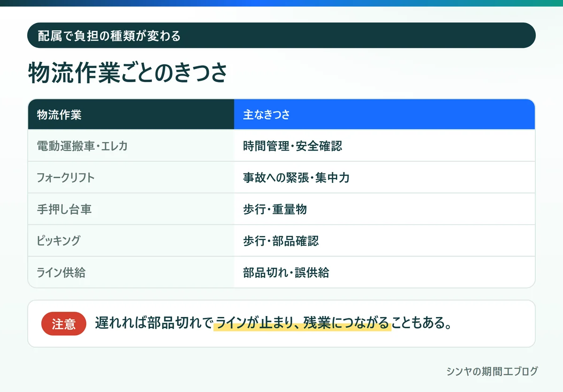Screen dimensions: 563x392
Task: Click the banner text 配属で負担の種類が変わる
Action: click(109, 36)
